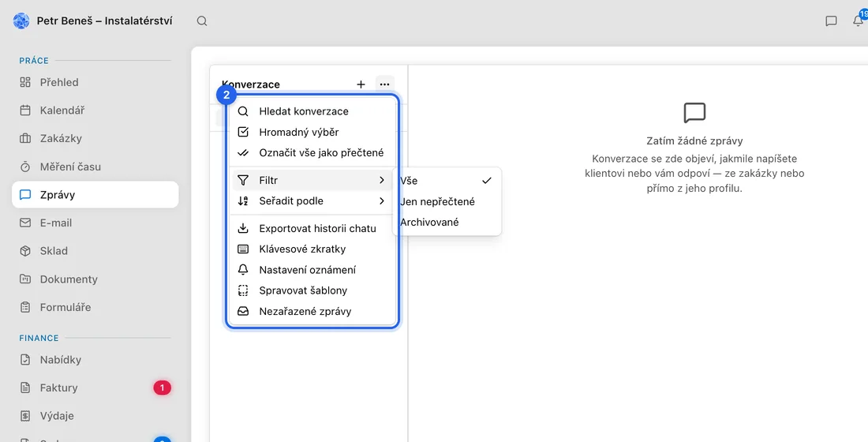Click dashed-square icon for Spravovat šablony
The height and width of the screenshot is (442, 868).
243,290
